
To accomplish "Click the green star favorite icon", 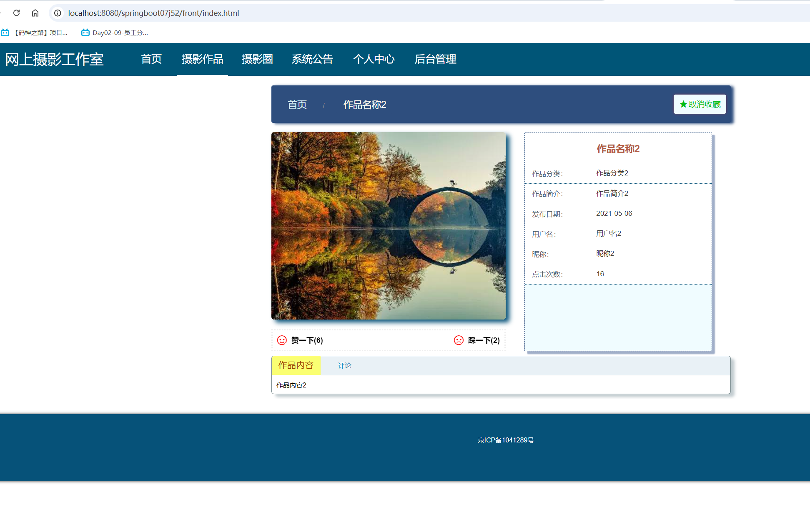I will coord(683,104).
